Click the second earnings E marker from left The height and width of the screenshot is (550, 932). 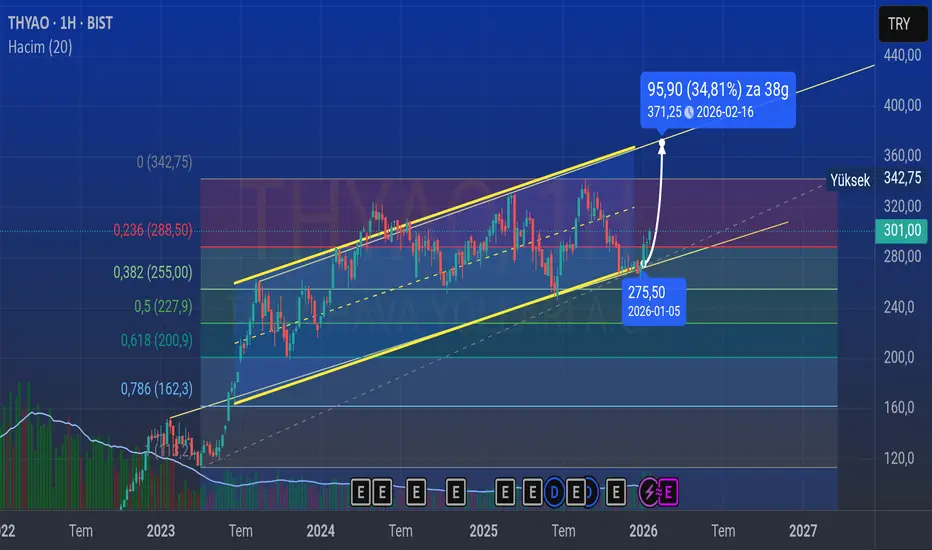click(x=383, y=492)
